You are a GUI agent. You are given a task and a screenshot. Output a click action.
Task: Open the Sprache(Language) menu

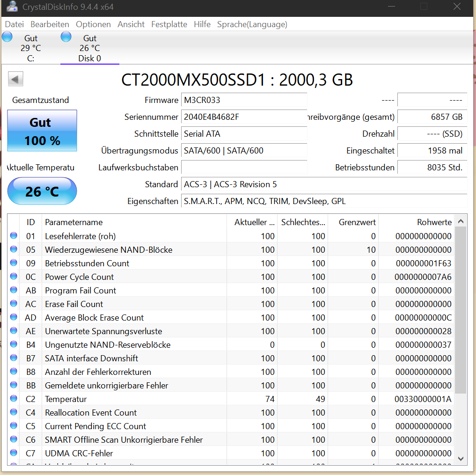tap(252, 24)
